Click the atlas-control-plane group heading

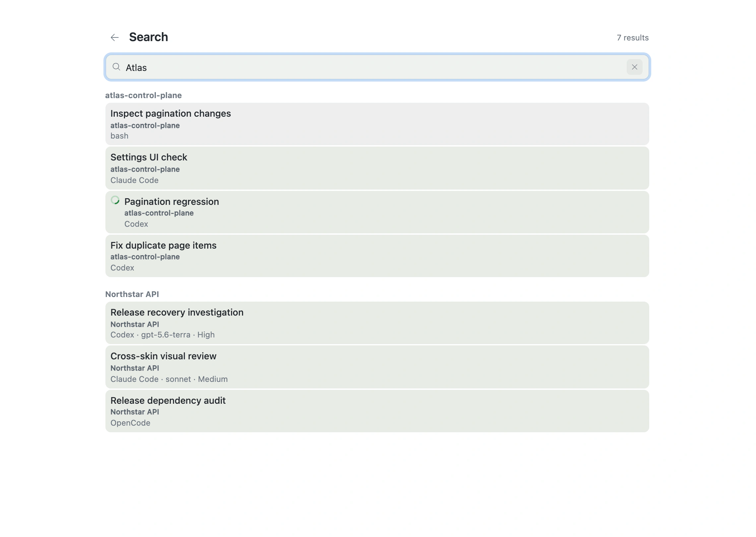(x=144, y=95)
